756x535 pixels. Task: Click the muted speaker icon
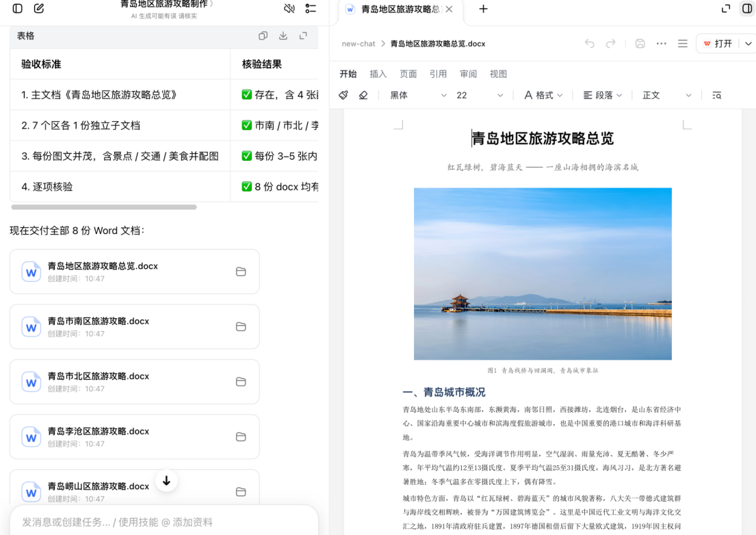coord(289,9)
